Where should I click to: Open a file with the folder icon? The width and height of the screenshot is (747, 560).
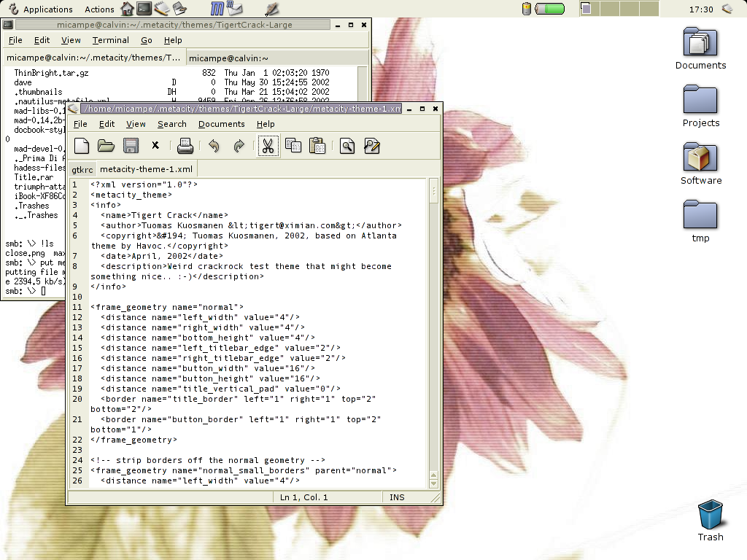(107, 147)
